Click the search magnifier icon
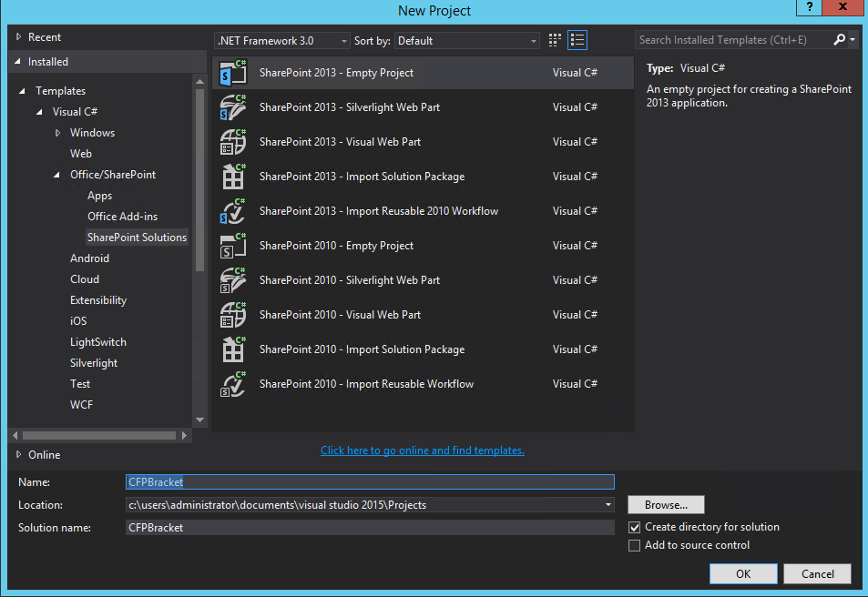 pyautogui.click(x=839, y=39)
